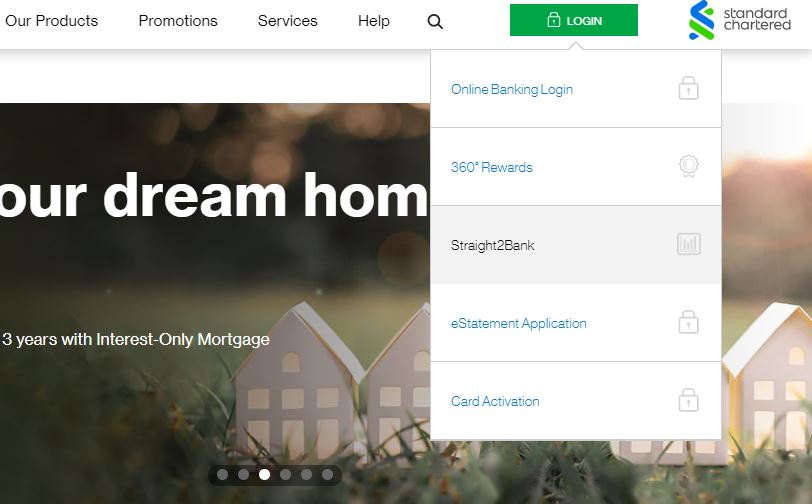The image size is (812, 504).
Task: Select the Card Activation link
Action: coord(495,401)
